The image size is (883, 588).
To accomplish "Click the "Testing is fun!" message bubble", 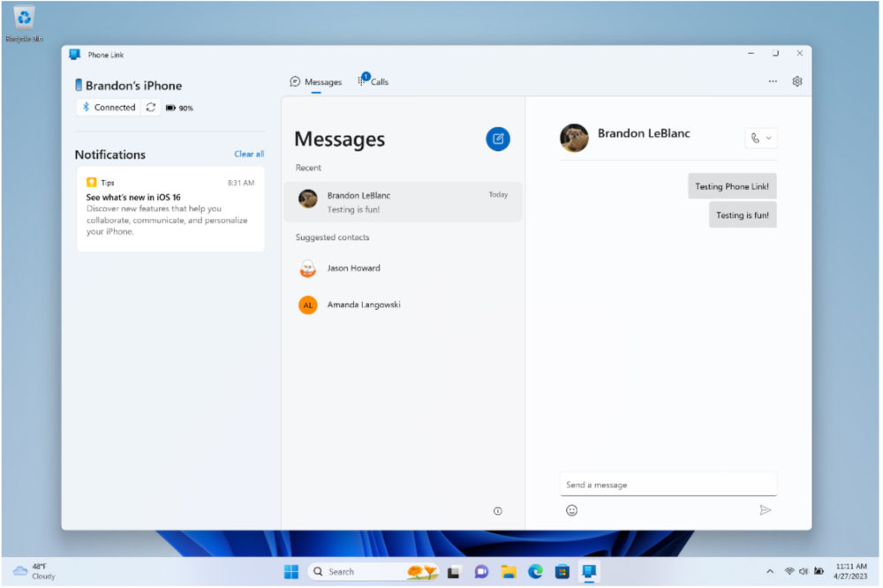I will tap(743, 215).
